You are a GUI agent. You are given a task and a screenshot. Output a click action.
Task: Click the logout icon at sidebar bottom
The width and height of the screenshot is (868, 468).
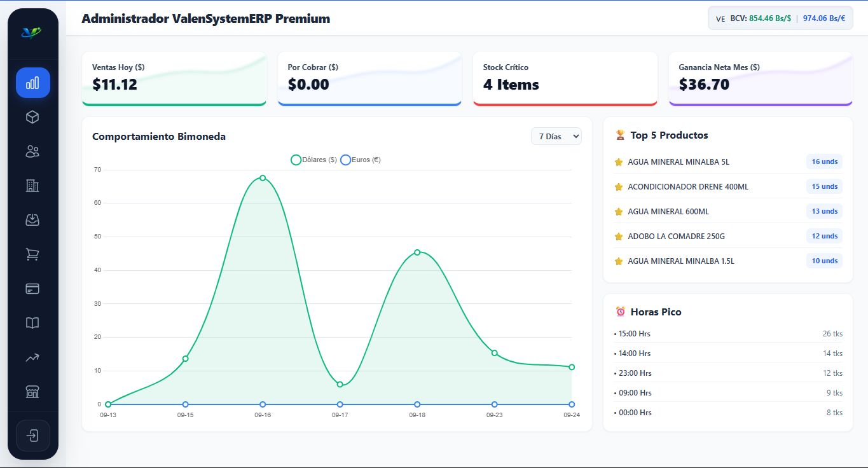32,436
